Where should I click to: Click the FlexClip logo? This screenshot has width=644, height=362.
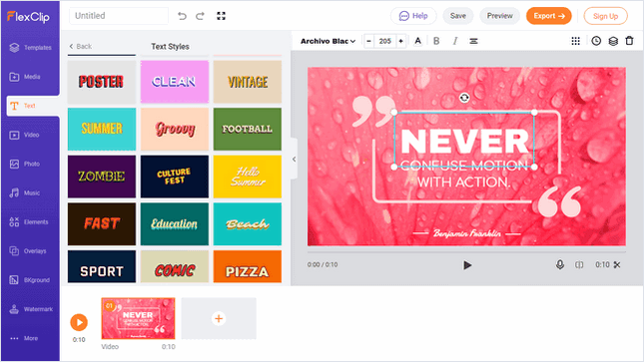pos(28,16)
